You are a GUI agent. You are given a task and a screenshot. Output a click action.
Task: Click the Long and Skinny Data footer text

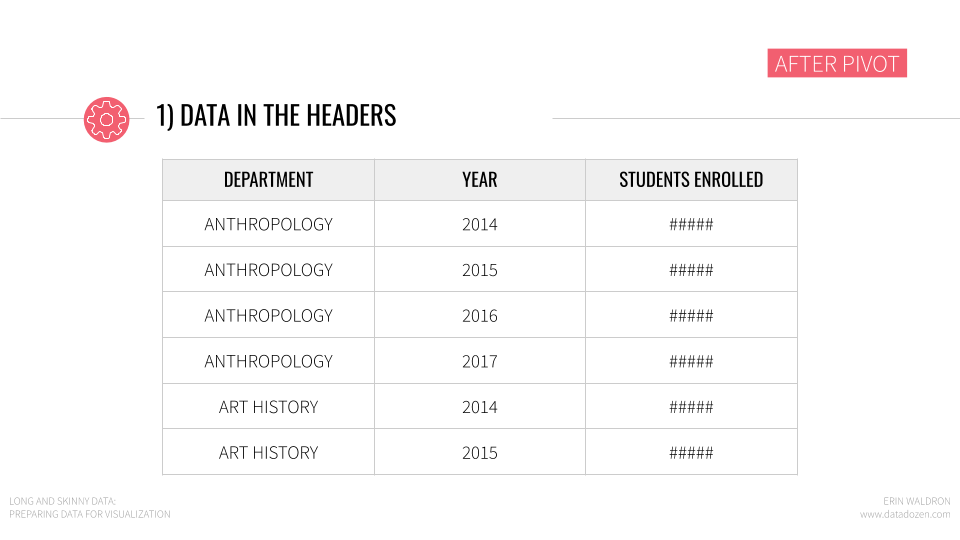(62, 501)
